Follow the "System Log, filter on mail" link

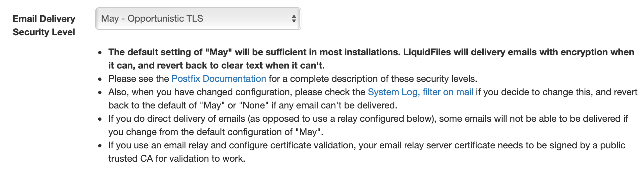(420, 92)
